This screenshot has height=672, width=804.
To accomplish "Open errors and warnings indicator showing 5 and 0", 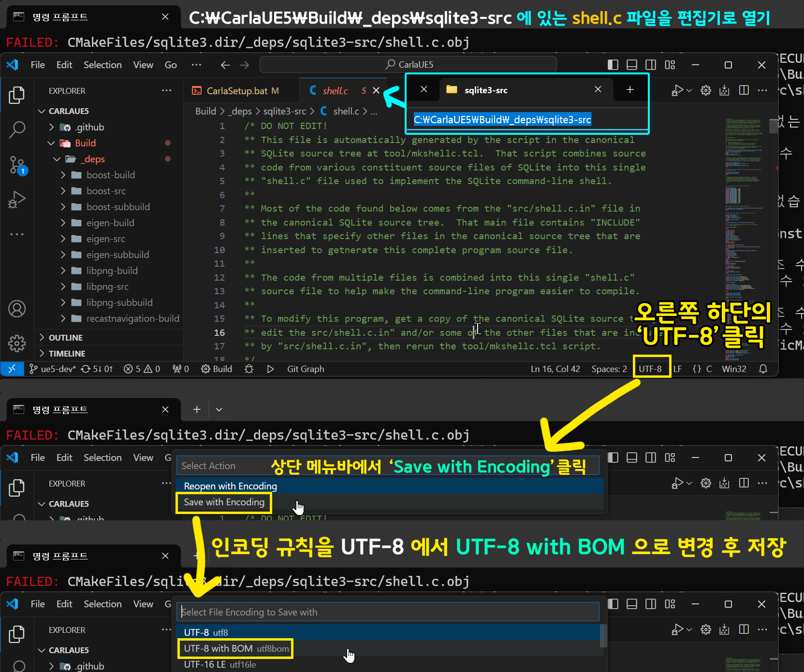I will 142,369.
